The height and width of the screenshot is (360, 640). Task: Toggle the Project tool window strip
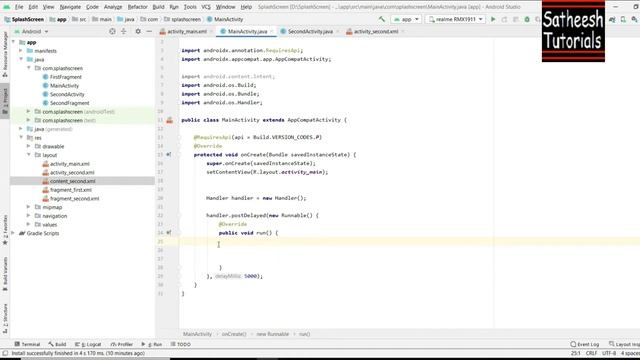tap(5, 101)
